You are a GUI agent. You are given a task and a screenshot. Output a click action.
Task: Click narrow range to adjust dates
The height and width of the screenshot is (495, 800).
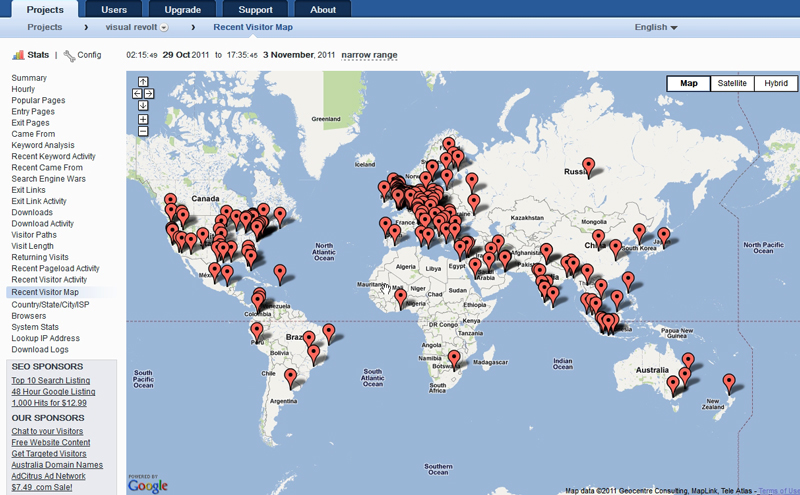tap(369, 55)
